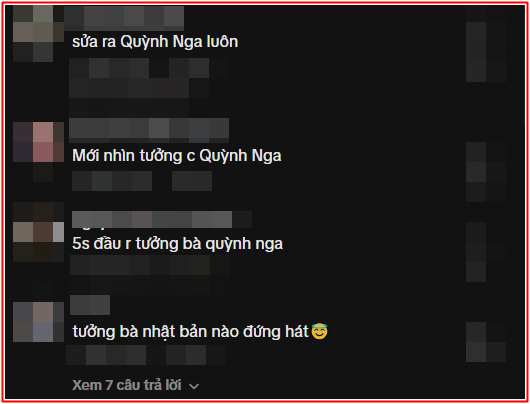
Task: Open avatar beside 'tưởng bà nhật bản nào đứng hát'
Action: 38,322
